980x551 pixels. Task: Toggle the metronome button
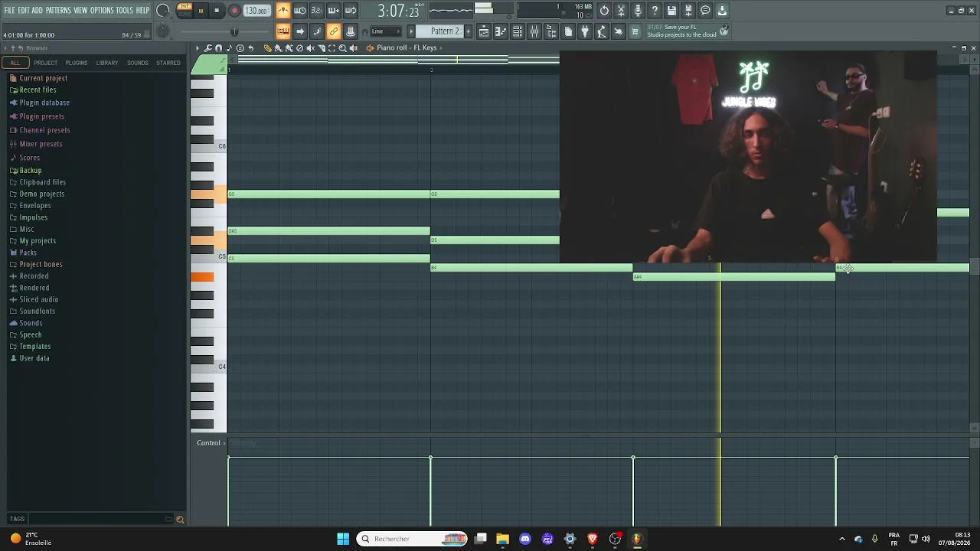point(283,11)
